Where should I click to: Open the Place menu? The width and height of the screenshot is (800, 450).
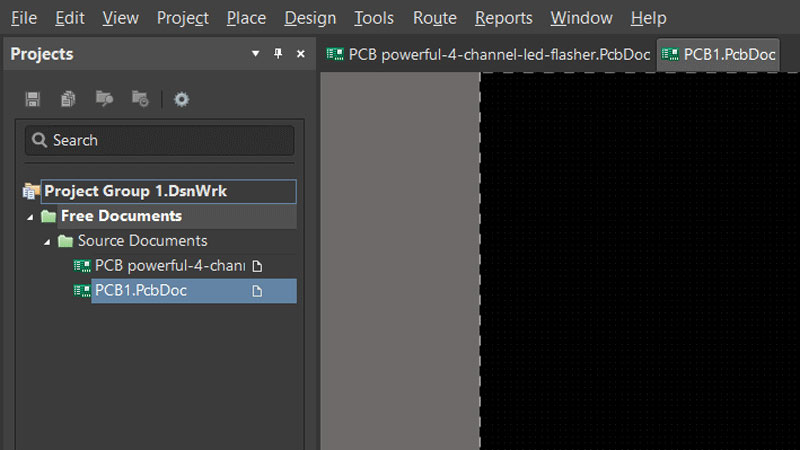tap(246, 18)
